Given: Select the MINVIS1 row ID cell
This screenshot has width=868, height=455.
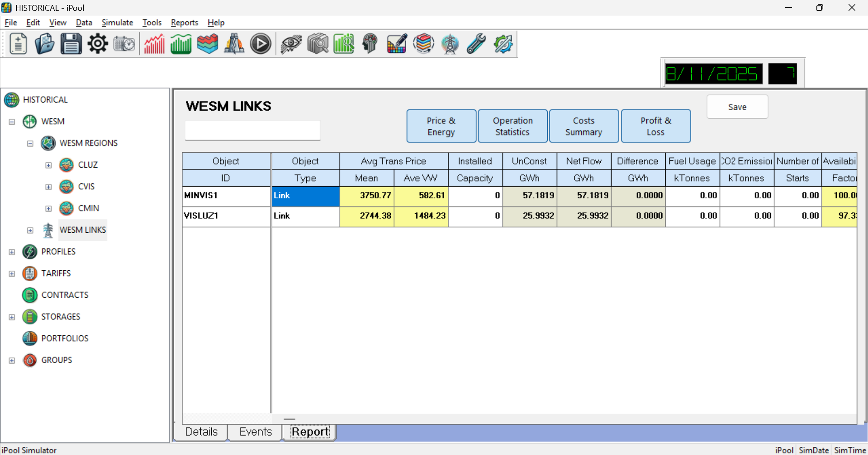Looking at the screenshot, I should 226,196.
